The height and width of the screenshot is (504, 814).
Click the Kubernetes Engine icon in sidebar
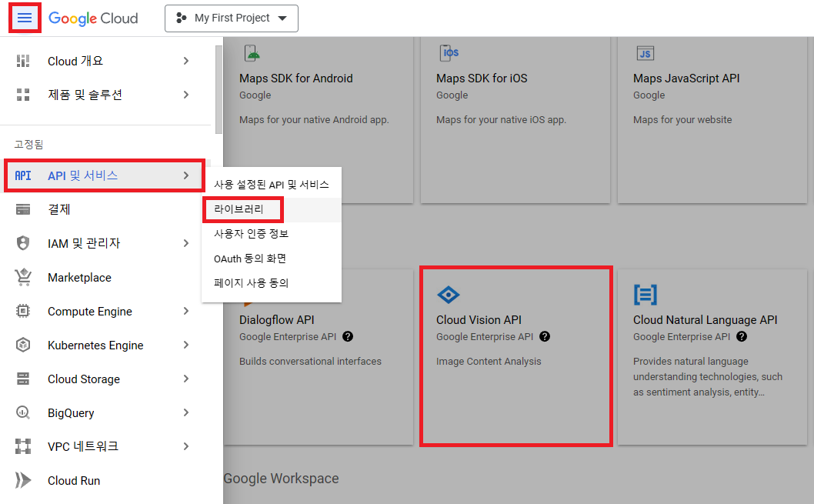click(x=23, y=345)
